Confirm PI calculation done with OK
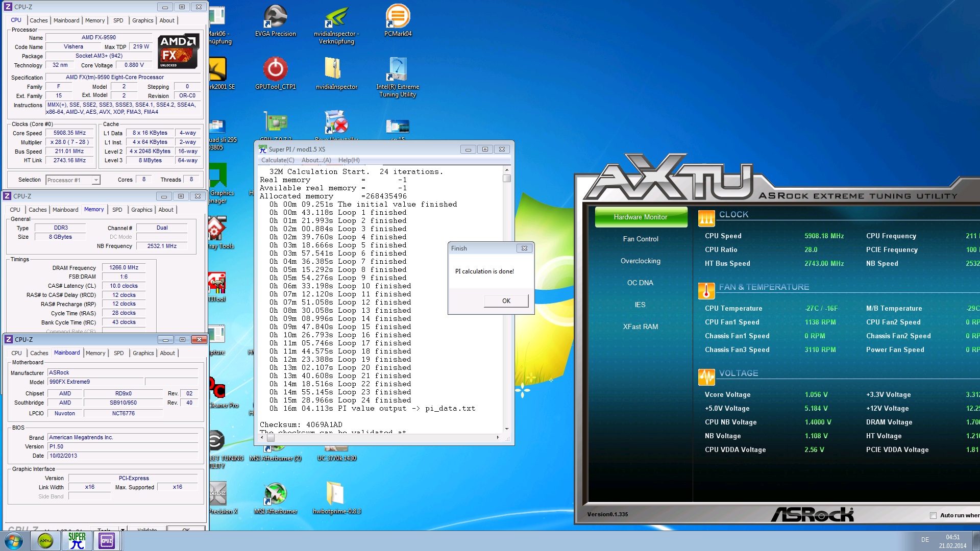This screenshot has width=980, height=551. 506,301
